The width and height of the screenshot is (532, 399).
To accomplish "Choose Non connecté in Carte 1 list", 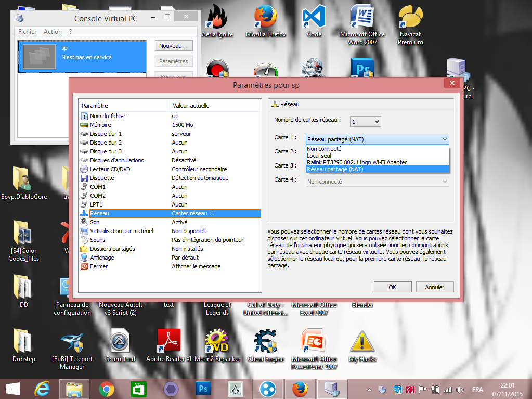I will coord(377,149).
